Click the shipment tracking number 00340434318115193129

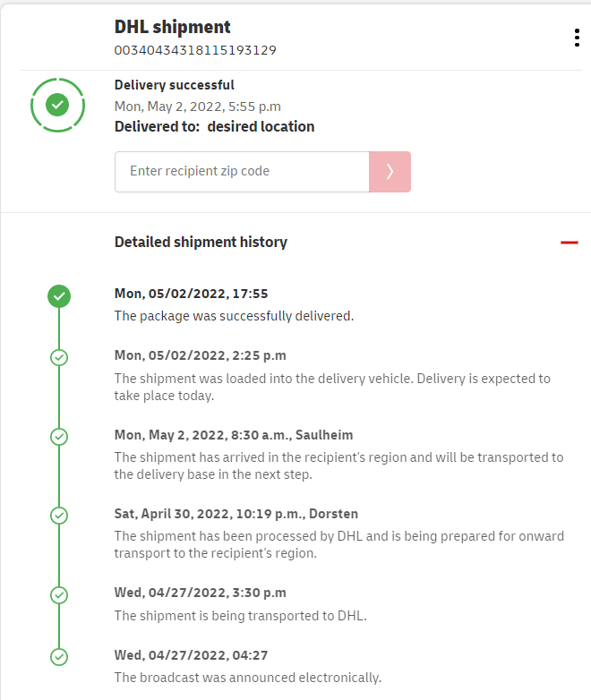pyautogui.click(x=195, y=50)
